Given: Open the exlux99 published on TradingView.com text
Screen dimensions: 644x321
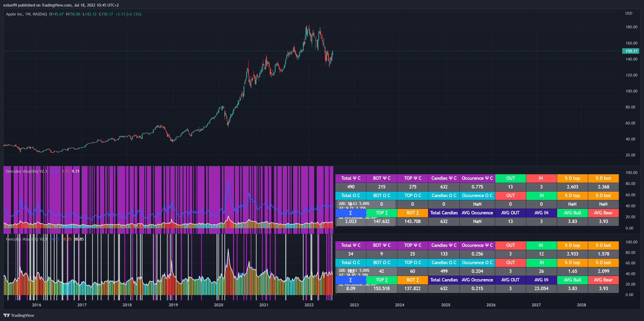Looking at the screenshot, I should 61,5.
